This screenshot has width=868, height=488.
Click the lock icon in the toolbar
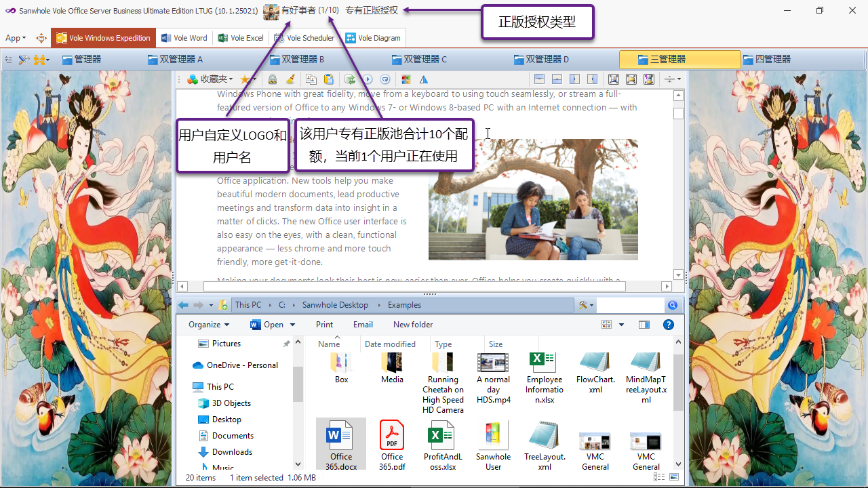(273, 79)
